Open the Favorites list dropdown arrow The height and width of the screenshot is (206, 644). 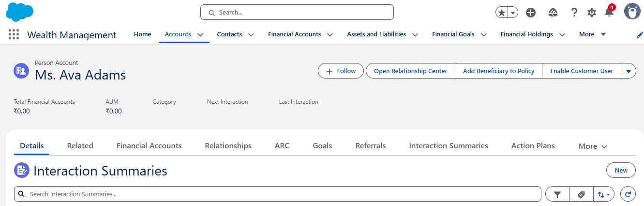513,13
